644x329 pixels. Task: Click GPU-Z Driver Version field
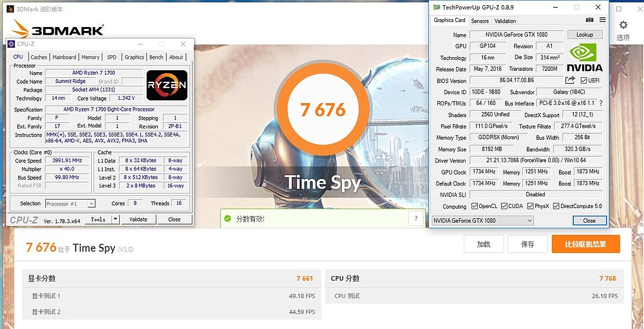pos(536,160)
